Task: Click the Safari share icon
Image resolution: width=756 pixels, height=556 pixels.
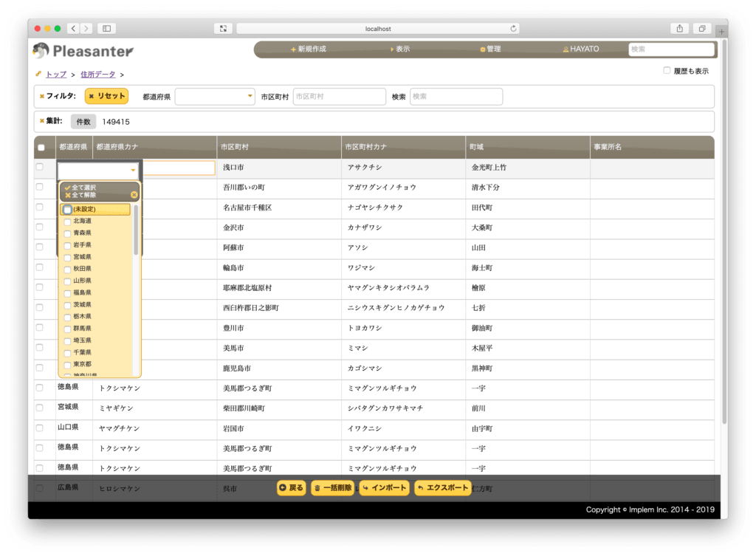Action: click(679, 29)
